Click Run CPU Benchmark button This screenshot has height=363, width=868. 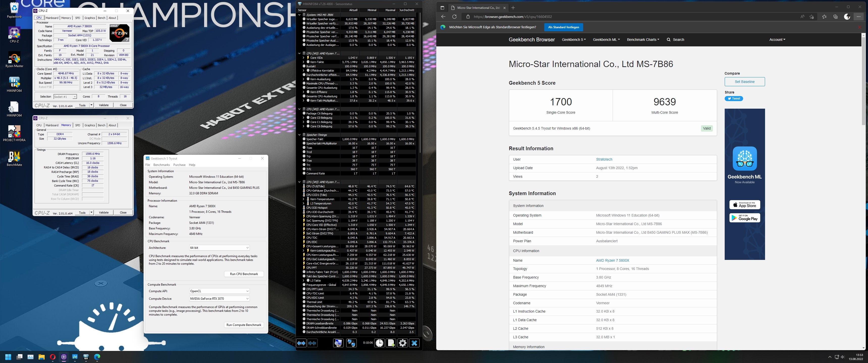243,274
